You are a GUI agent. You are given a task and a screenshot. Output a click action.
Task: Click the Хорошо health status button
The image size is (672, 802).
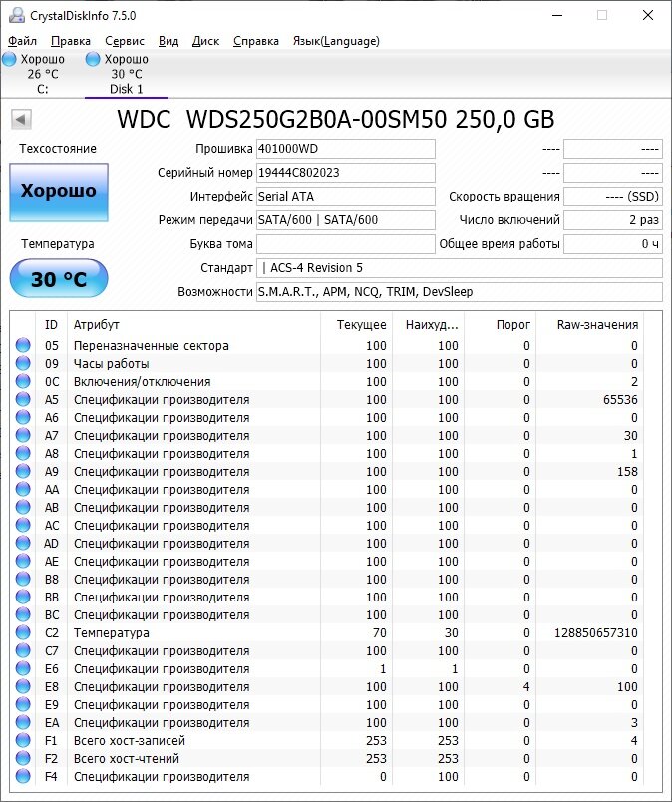(59, 193)
